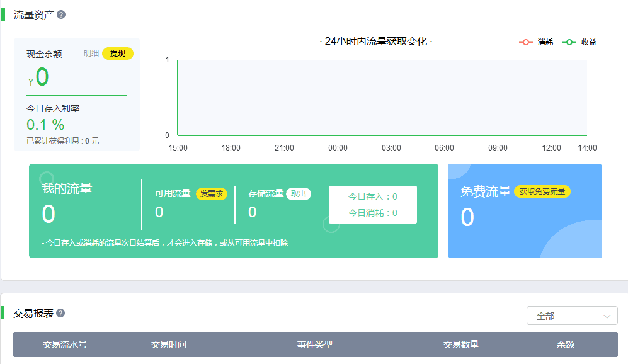Screen dimensions: 628x364
Task: Click the 15:00 chart axis label
Action: (178, 148)
